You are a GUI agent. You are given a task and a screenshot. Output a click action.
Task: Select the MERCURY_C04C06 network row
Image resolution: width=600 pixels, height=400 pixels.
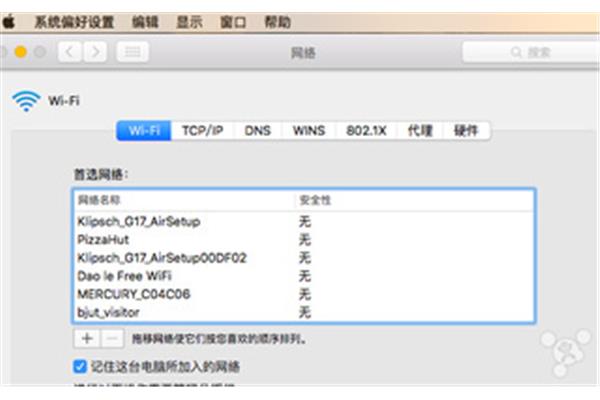[x=303, y=294]
